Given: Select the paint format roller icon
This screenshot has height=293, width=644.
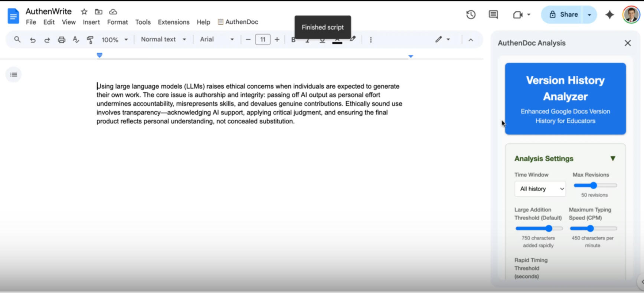Looking at the screenshot, I should point(90,40).
